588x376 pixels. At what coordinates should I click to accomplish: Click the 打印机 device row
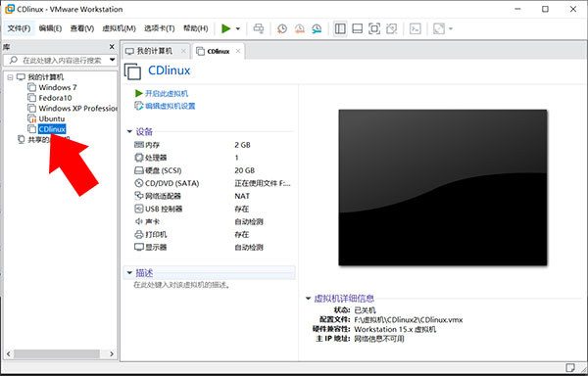tap(213, 234)
